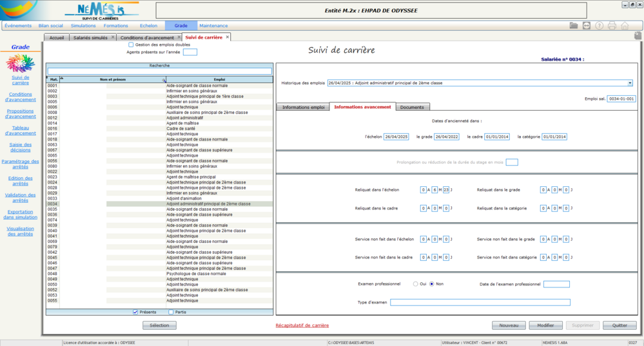
Task: Click the colorful Grade logo in sidebar
Action: click(x=20, y=63)
